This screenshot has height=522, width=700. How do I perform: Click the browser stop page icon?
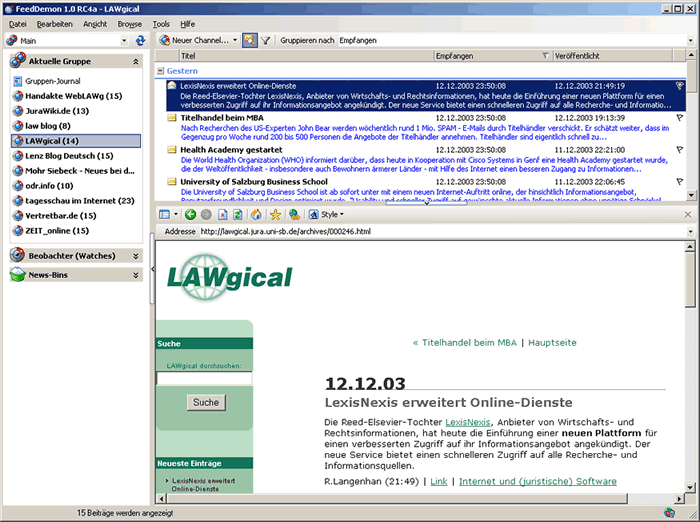click(223, 214)
